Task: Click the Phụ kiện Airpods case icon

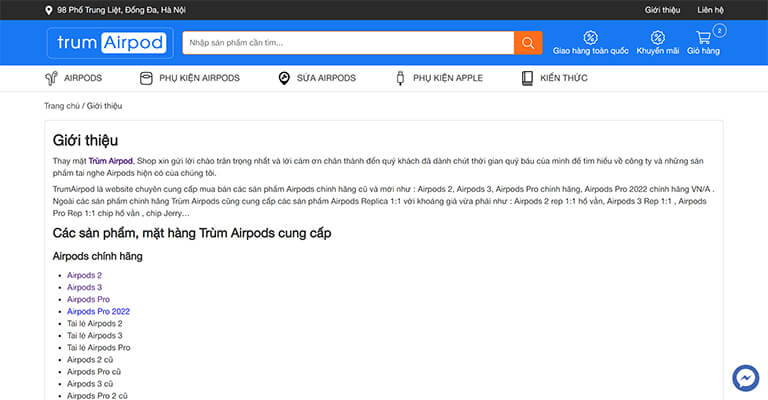Action: pyautogui.click(x=146, y=78)
